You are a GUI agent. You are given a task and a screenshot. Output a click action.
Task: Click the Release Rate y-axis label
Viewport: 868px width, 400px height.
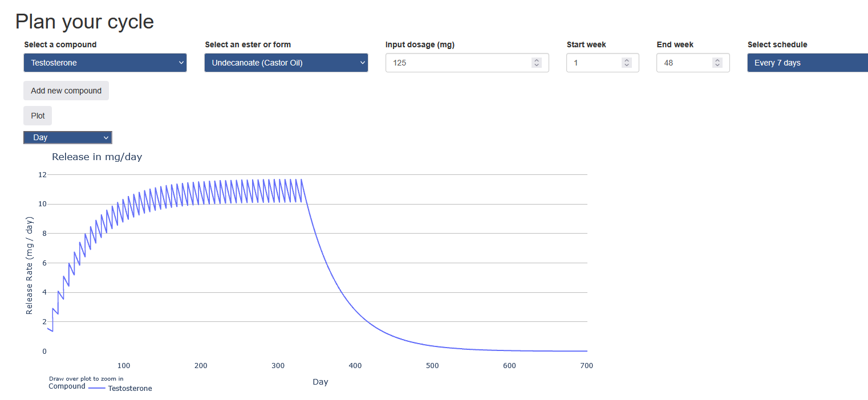30,266
